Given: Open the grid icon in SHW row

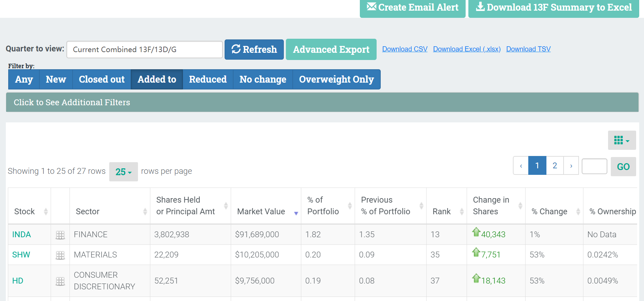Looking at the screenshot, I should coord(60,255).
